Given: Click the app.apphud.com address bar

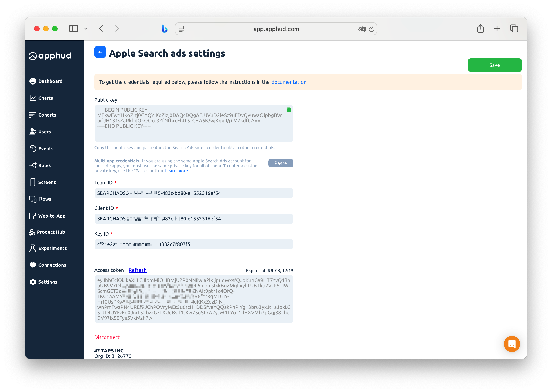Looking at the screenshot, I should point(276,29).
